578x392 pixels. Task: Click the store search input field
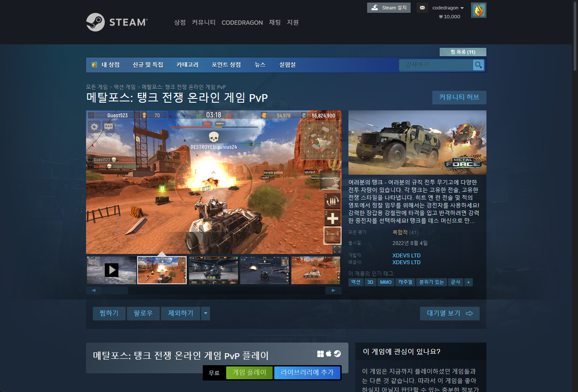tap(436, 65)
